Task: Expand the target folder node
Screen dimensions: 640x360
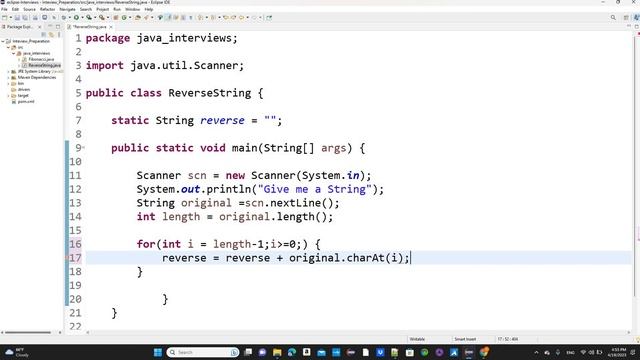Action: coord(8,96)
